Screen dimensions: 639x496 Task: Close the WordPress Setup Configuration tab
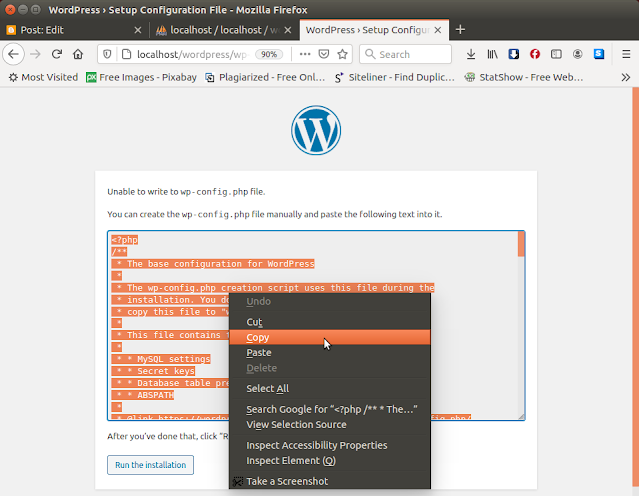coord(438,30)
